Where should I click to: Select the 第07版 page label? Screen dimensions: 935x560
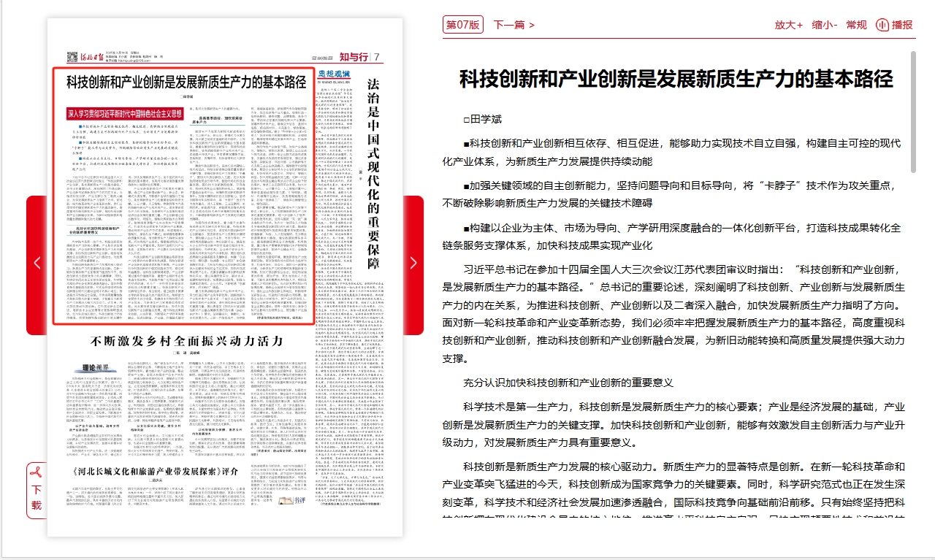click(463, 25)
